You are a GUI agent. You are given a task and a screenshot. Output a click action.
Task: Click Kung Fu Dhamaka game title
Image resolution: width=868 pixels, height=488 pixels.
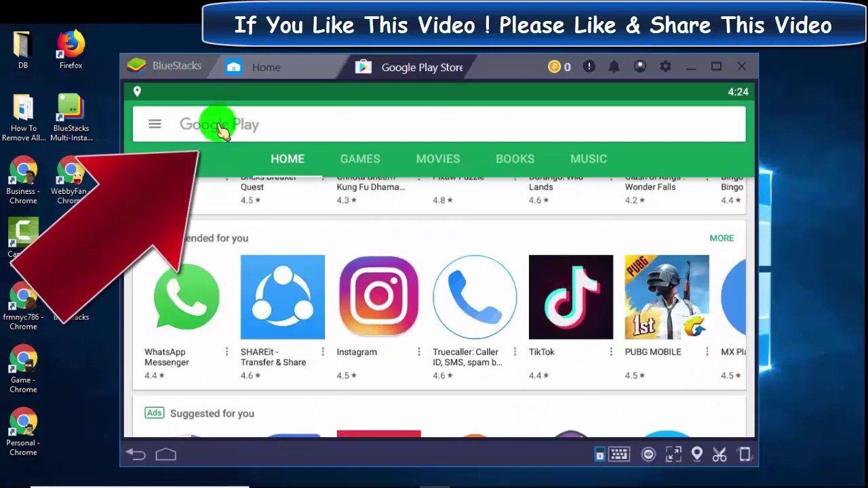point(371,182)
